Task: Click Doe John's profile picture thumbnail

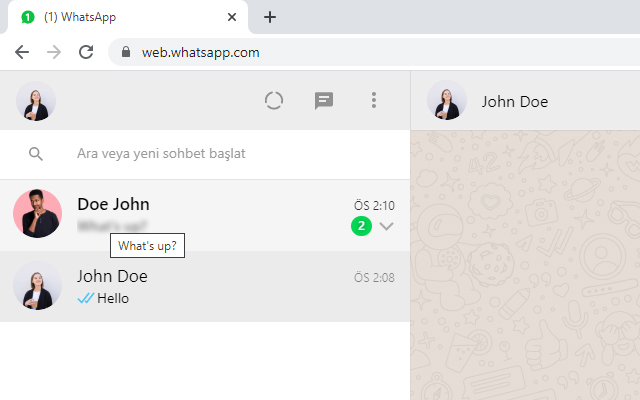Action: [38, 214]
